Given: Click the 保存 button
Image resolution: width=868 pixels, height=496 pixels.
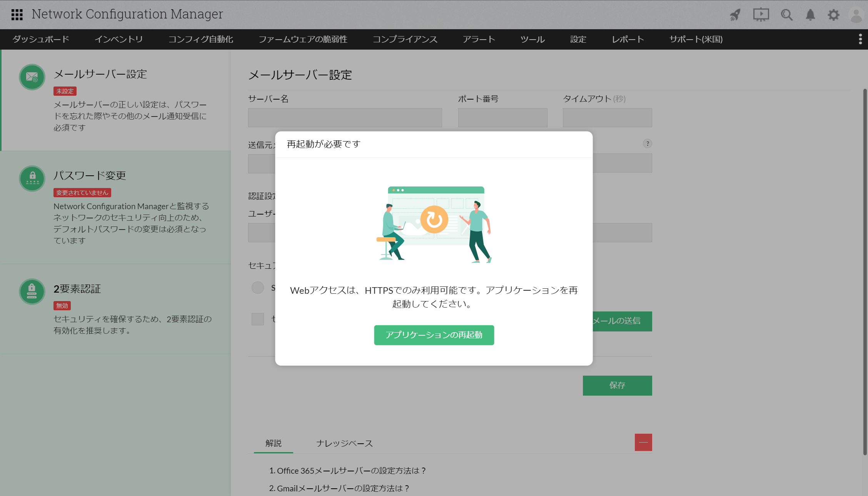Looking at the screenshot, I should point(617,385).
